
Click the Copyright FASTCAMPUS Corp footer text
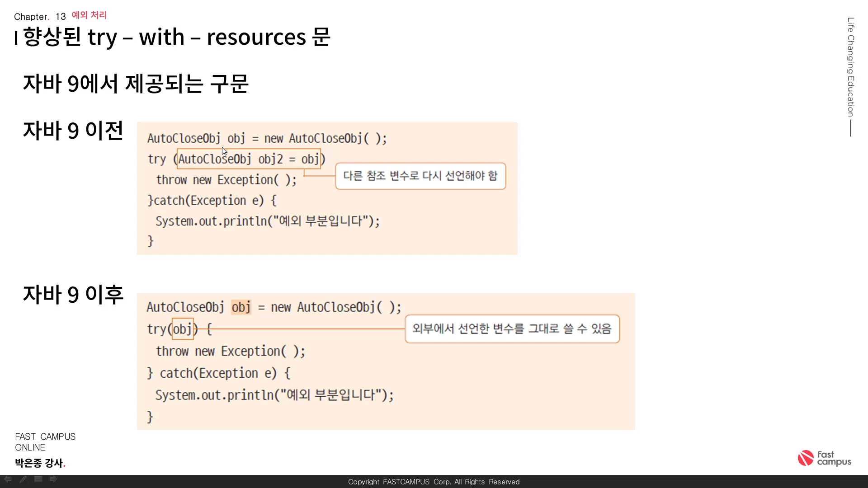click(x=434, y=482)
